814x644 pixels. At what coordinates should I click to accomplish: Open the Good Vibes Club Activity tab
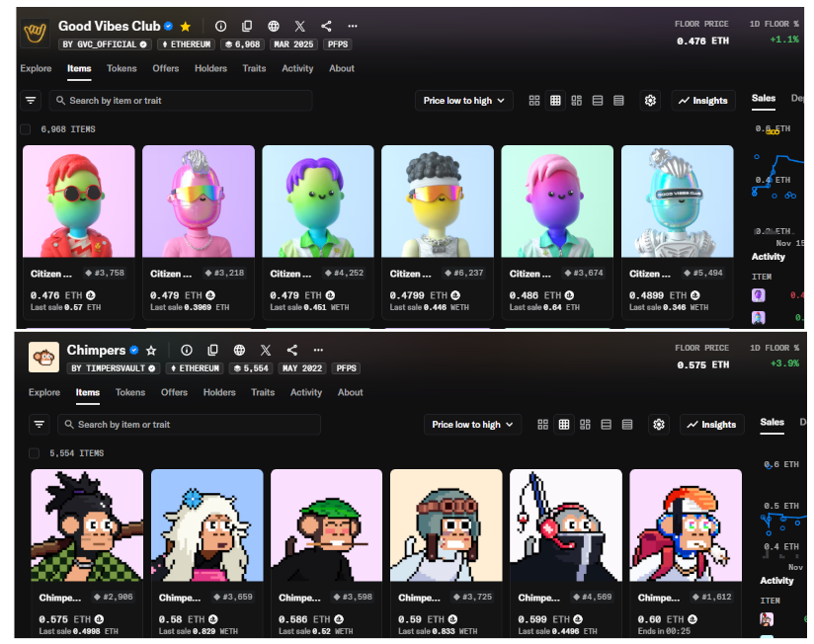pos(297,68)
